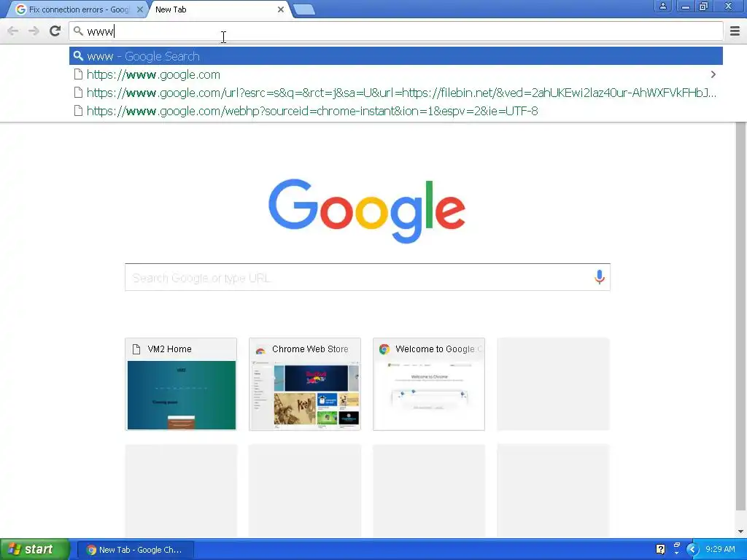Select the filebin.net redirect URL suggestion

point(396,93)
